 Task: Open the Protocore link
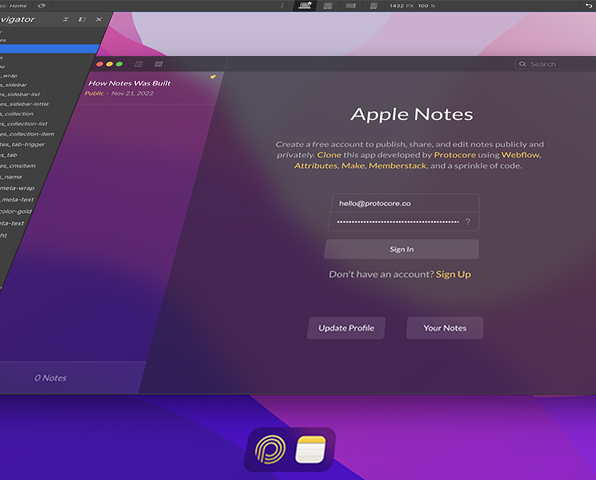coord(455,155)
